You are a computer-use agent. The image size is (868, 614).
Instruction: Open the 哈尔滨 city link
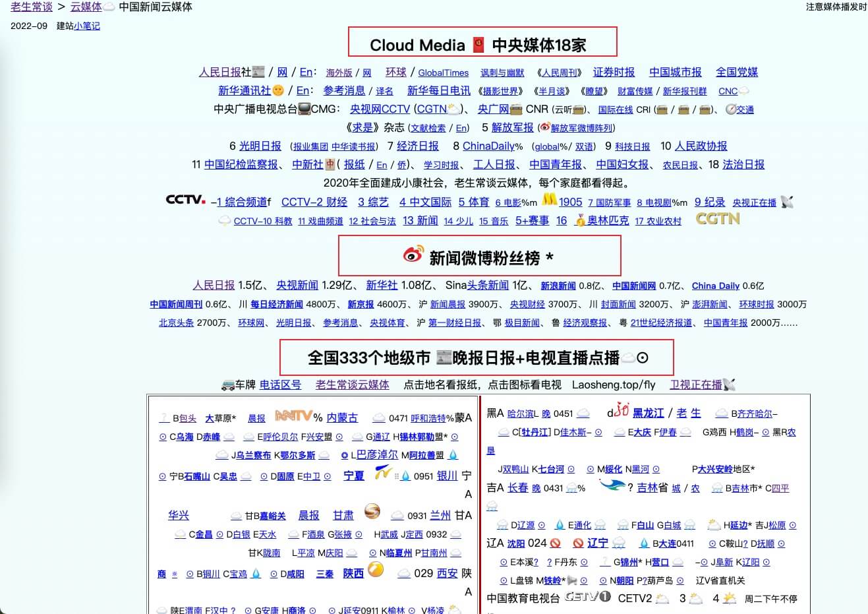coord(520,414)
